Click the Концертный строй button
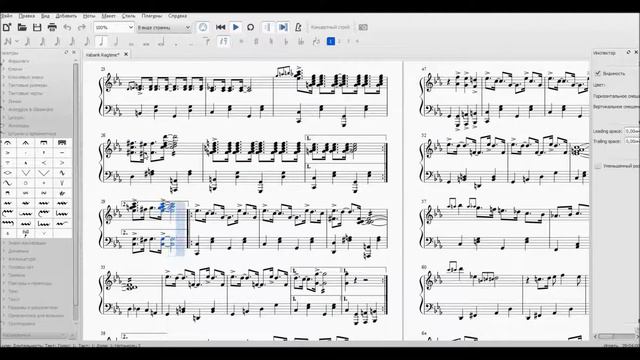 pos(330,27)
